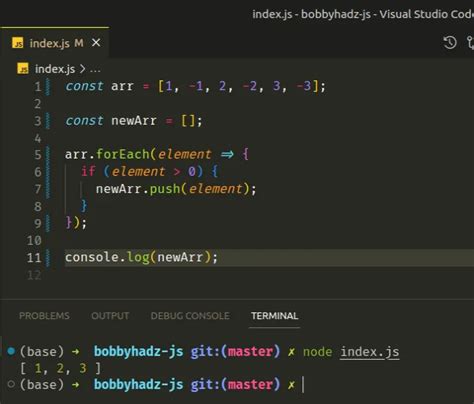
Task: Click line number 10 in the gutter
Action: (34, 240)
